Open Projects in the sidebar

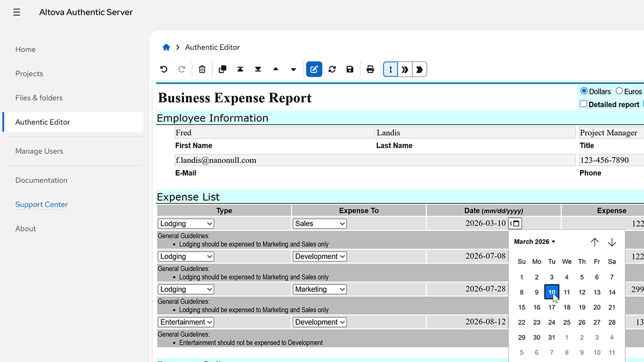coord(29,74)
